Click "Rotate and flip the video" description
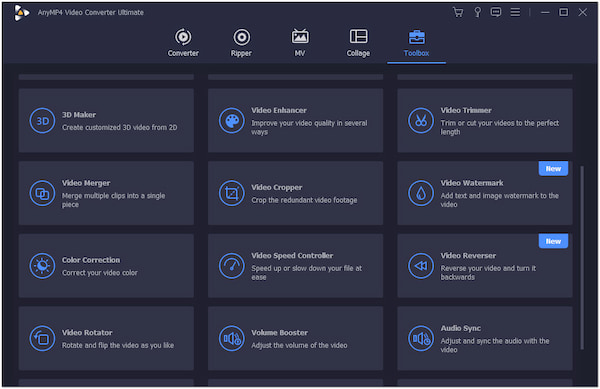This screenshot has height=389, width=600. click(x=118, y=345)
